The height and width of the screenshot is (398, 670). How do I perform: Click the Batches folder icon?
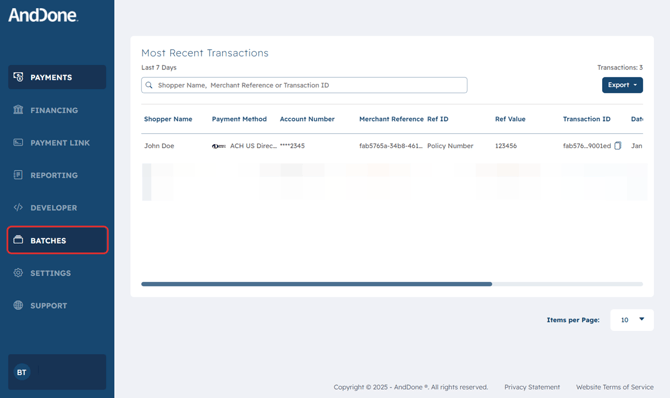[x=18, y=240]
